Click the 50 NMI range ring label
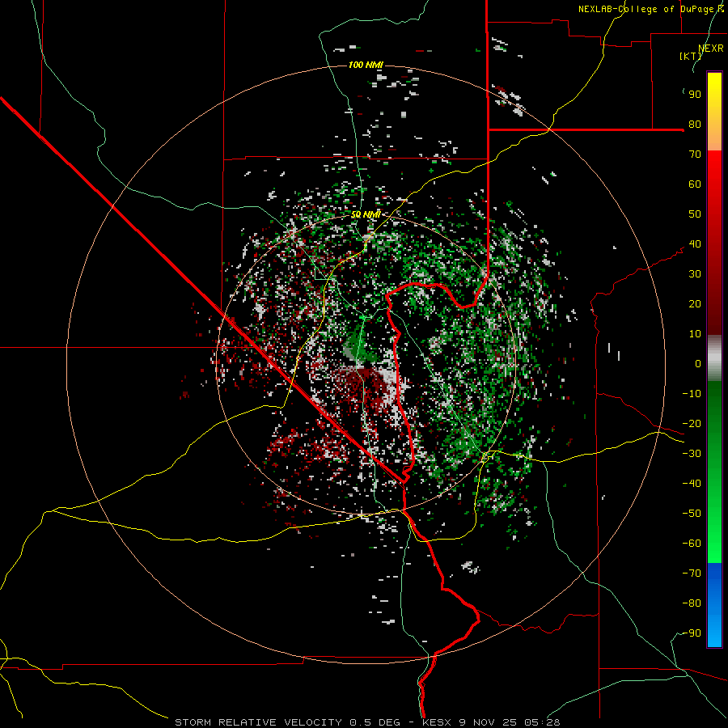Viewport: 728px width, 728px height. pos(366,214)
